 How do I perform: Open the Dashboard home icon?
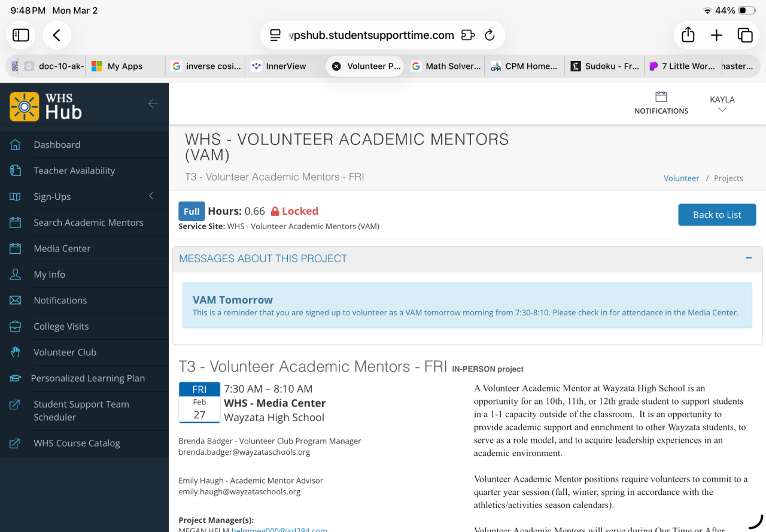click(16, 145)
